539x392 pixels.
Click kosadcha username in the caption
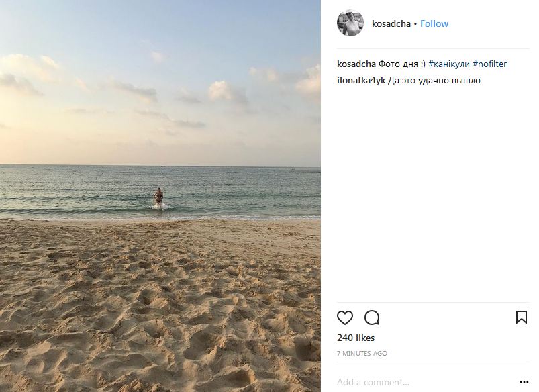coord(356,64)
